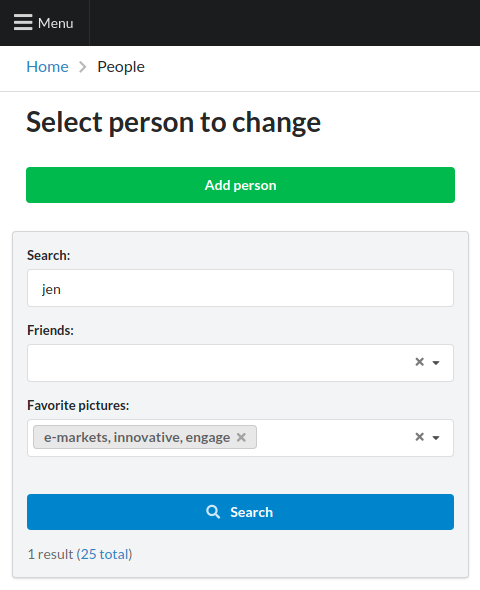Open the hamburger menu icon
The height and width of the screenshot is (590, 480).
tap(23, 23)
